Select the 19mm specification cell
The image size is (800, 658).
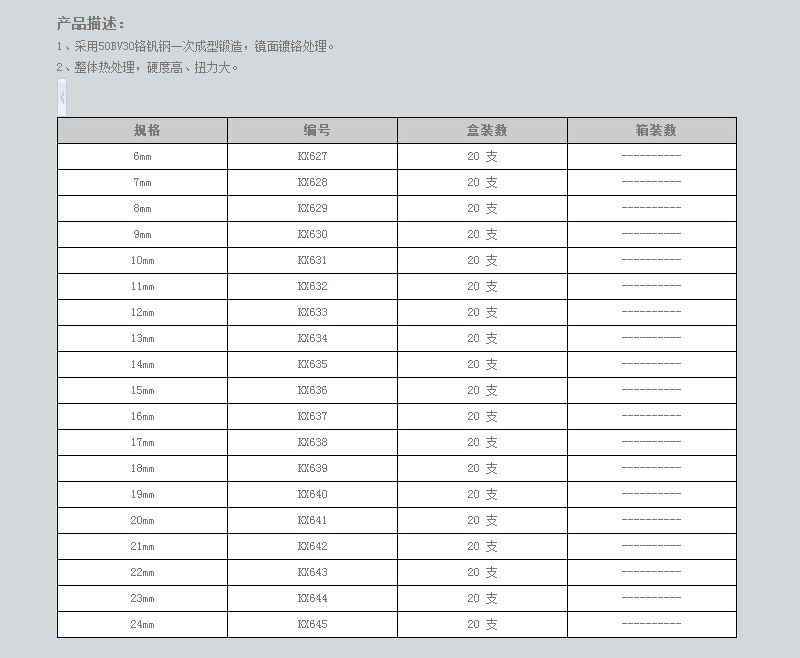(142, 495)
